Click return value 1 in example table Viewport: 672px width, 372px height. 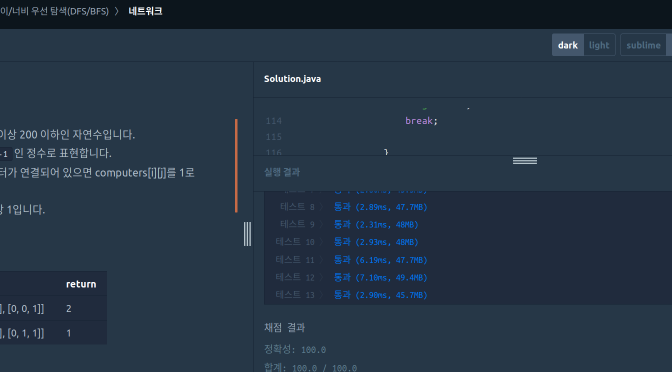click(x=69, y=333)
